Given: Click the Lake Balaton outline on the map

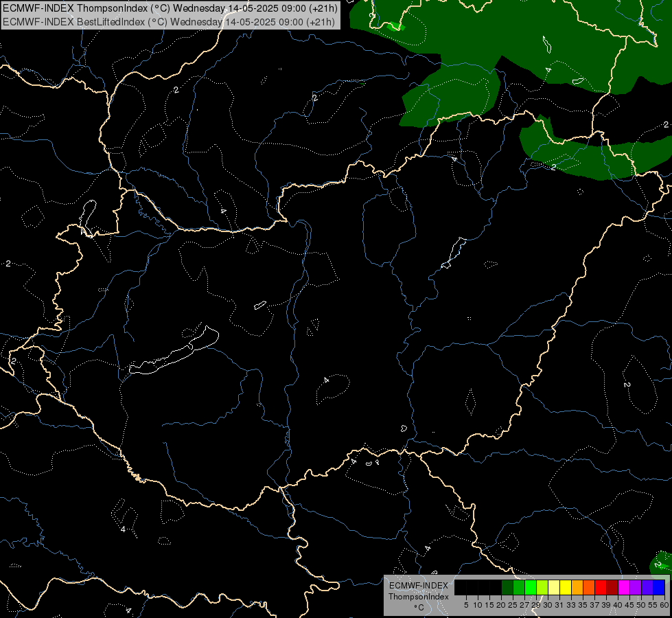Looking at the screenshot, I should 174,350.
